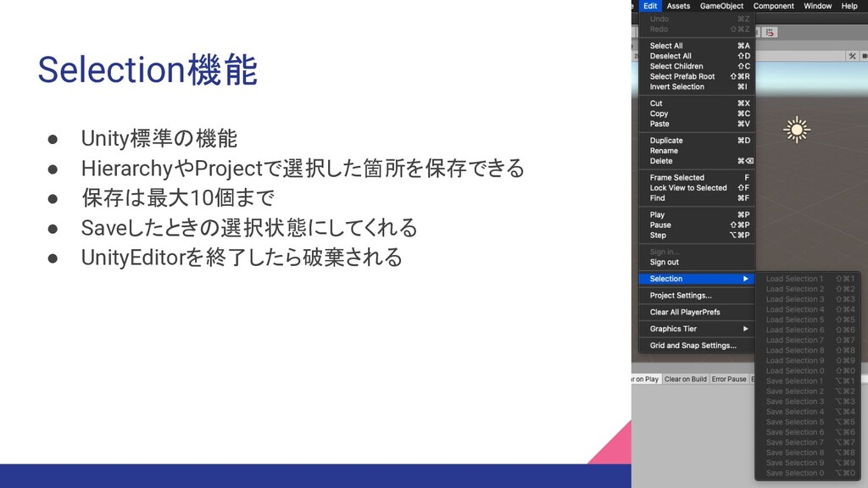Choose Invert Selection menu entry
The height and width of the screenshot is (488, 868).
(x=698, y=87)
